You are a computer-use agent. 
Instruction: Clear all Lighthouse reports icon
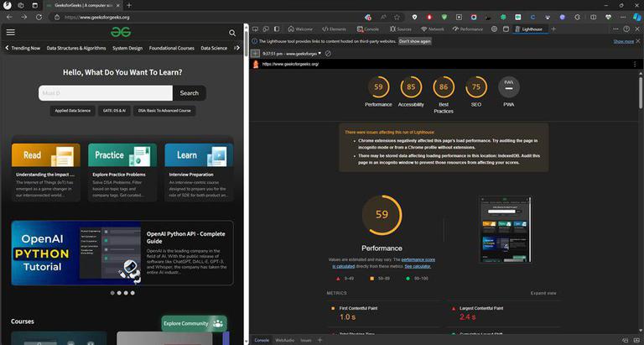(x=328, y=54)
